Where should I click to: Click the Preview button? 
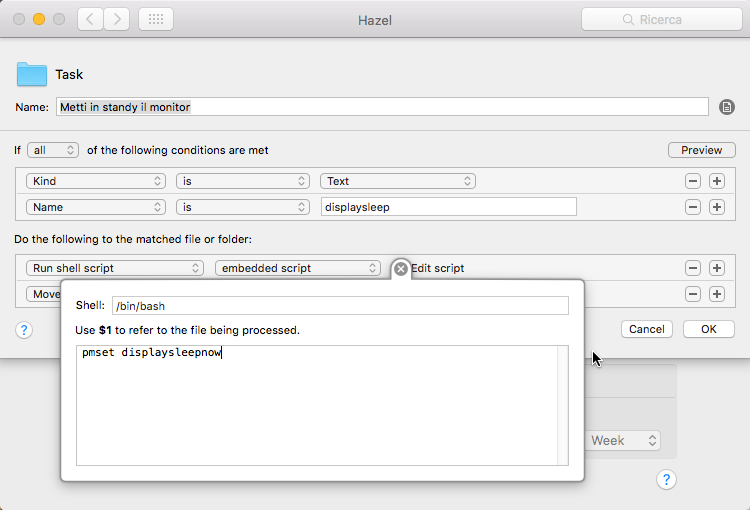click(x=702, y=150)
